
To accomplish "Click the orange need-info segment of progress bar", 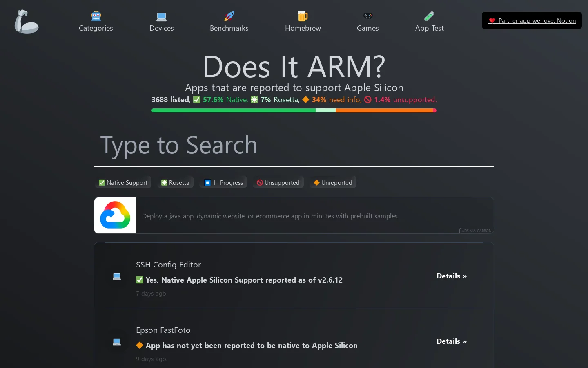I will point(384,110).
